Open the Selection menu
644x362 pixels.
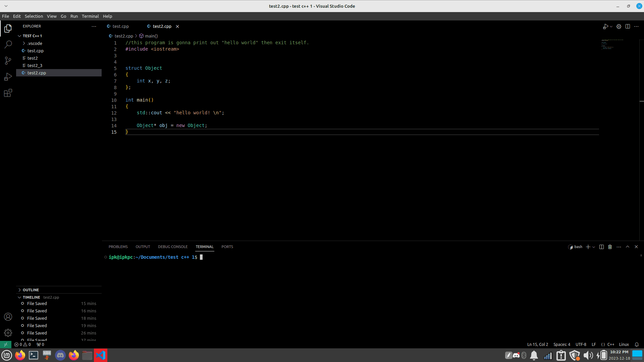[34, 16]
